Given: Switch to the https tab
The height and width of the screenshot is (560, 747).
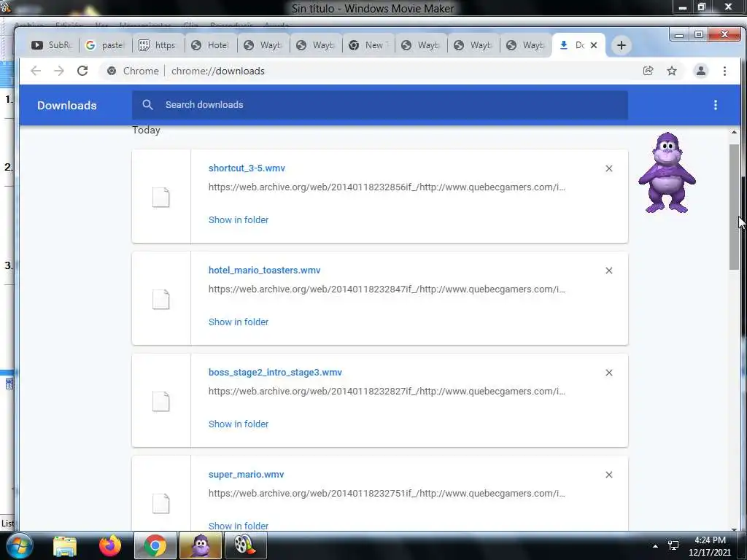Looking at the screenshot, I should click(x=158, y=45).
